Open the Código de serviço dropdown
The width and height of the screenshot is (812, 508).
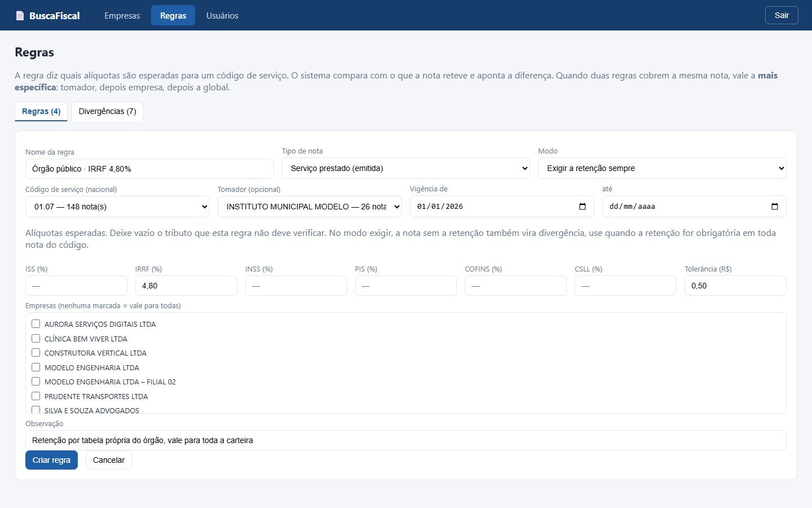point(117,207)
